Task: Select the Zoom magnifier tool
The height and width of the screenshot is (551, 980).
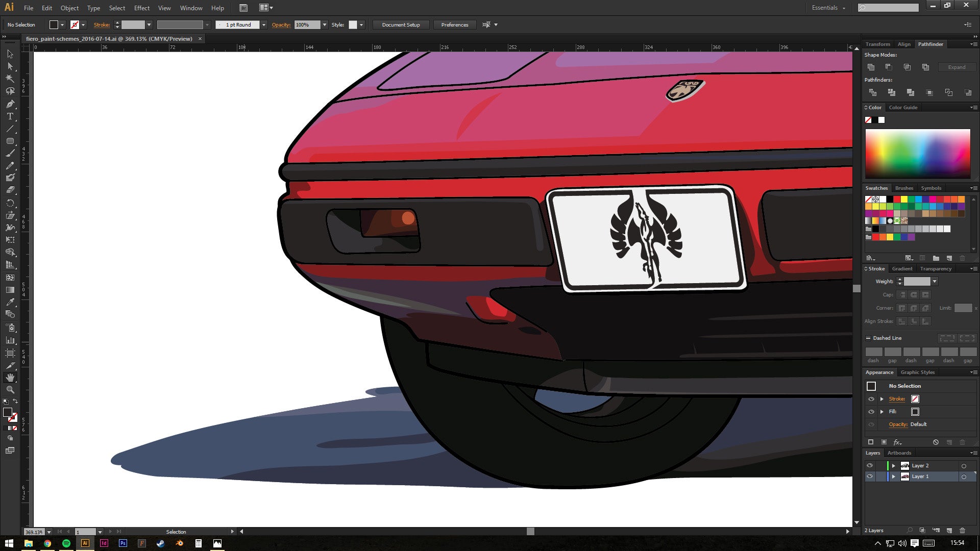Action: coord(10,390)
